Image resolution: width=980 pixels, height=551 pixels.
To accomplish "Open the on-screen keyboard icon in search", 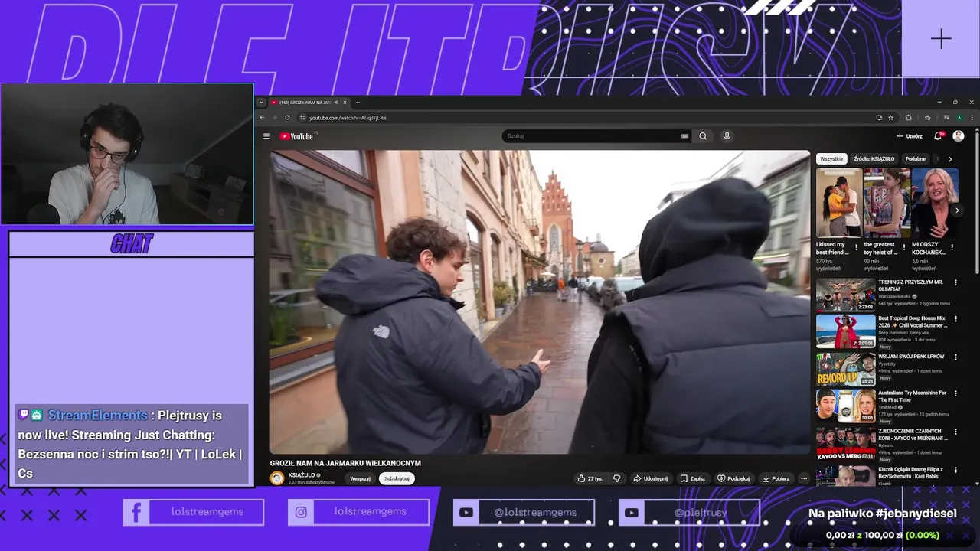I will click(x=684, y=136).
